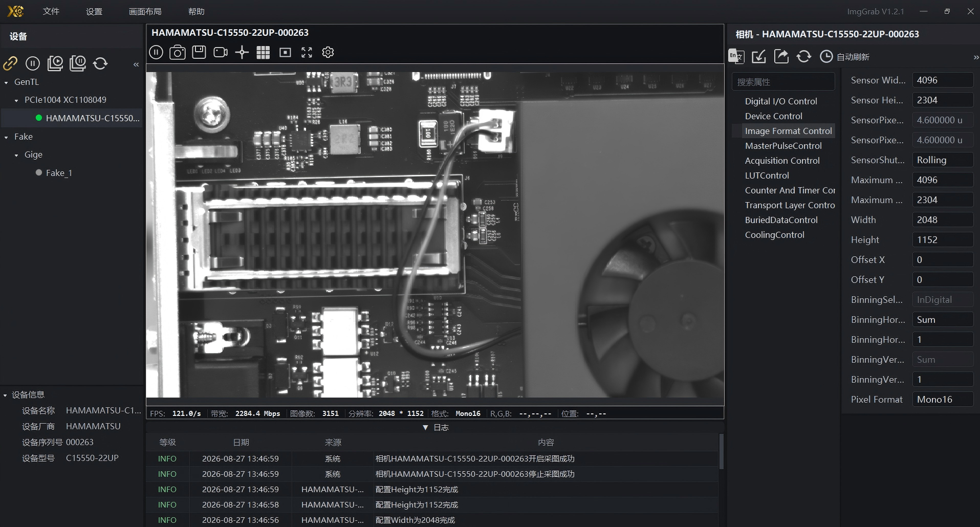Capture a snapshot with the camera icon

point(178,52)
